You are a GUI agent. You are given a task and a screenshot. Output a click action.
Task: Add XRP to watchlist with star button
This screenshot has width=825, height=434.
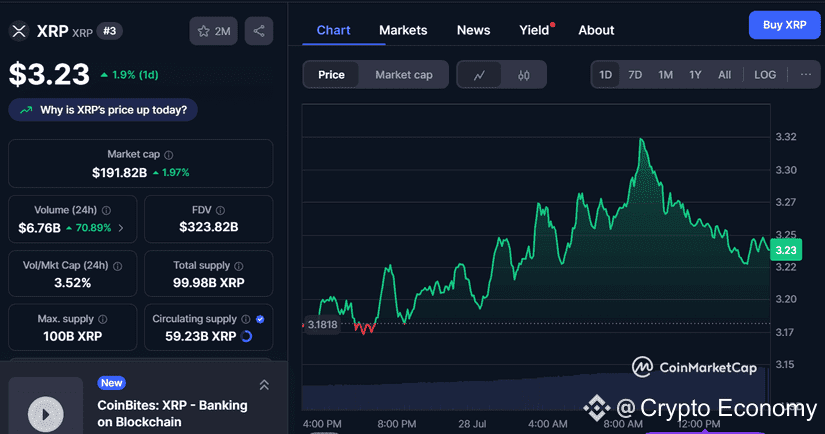[213, 31]
